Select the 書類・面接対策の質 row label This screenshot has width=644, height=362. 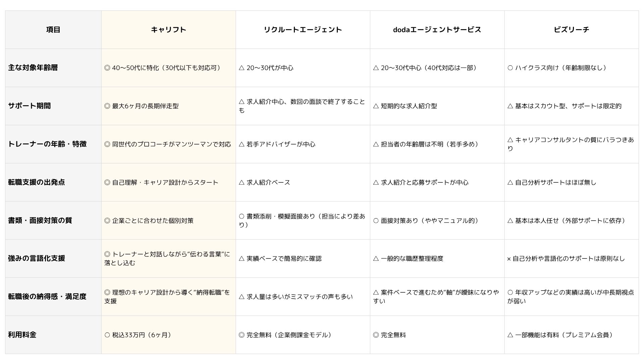53,220
